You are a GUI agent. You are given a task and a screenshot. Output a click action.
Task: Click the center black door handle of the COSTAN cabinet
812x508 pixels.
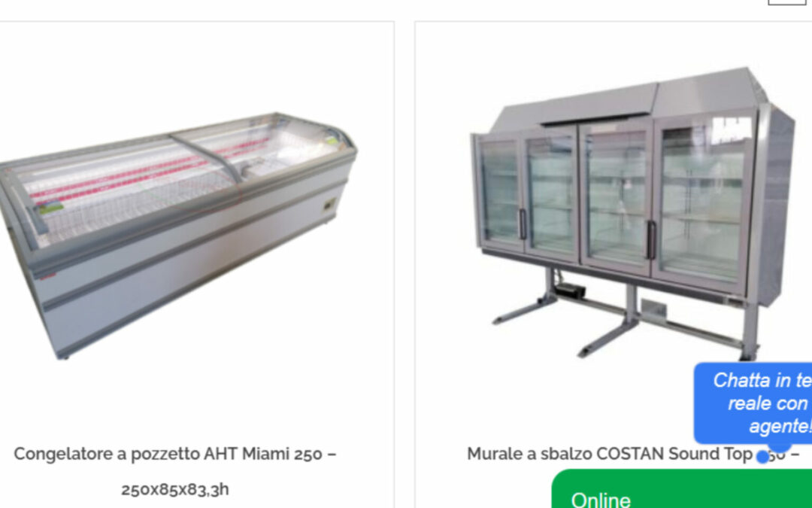click(651, 239)
